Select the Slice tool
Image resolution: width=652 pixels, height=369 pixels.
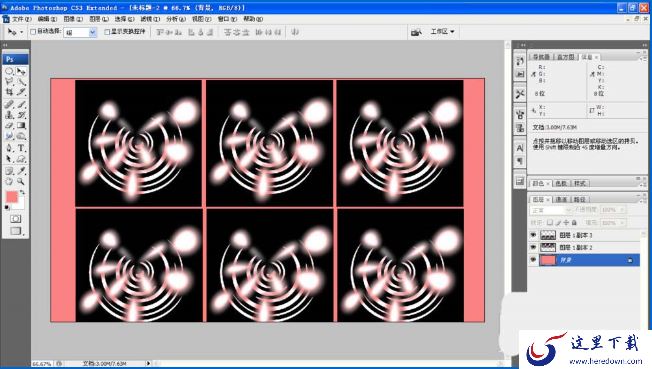tap(21, 92)
